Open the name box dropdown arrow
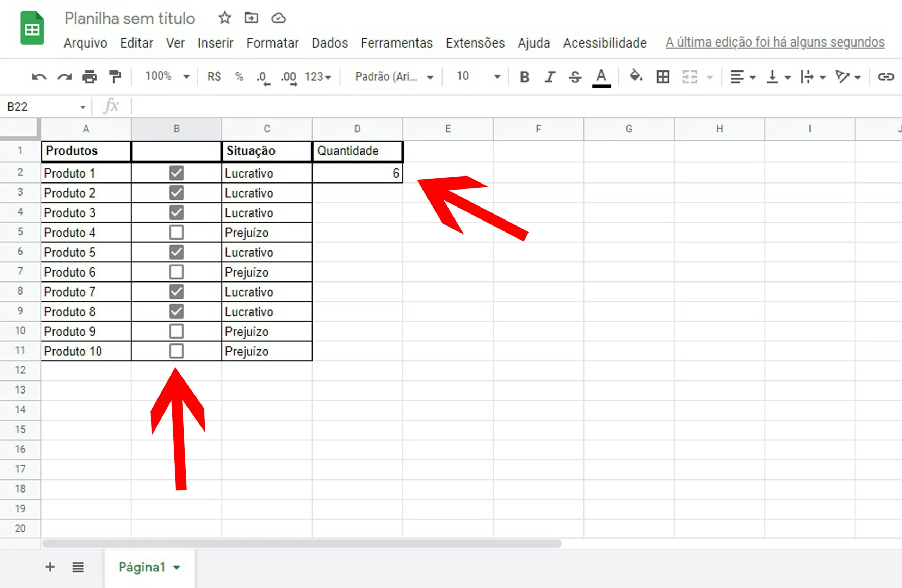The height and width of the screenshot is (588, 902). [x=82, y=107]
